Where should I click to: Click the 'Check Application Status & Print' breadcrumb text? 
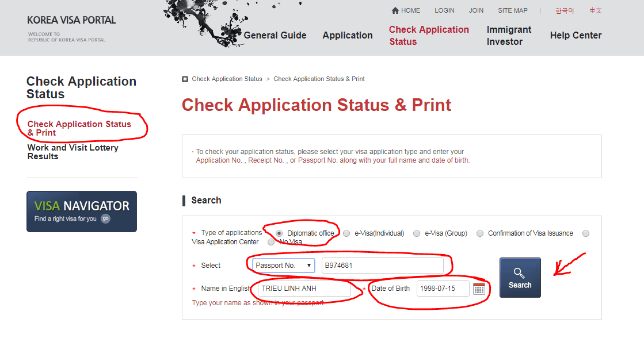(x=319, y=79)
